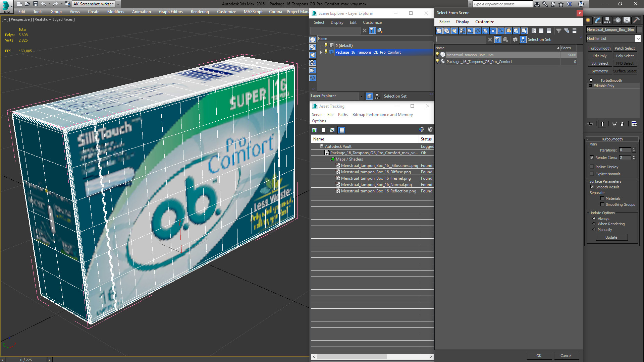The width and height of the screenshot is (644, 362).
Task: Switch Asset Tracking to table view icon
Action: tap(341, 130)
